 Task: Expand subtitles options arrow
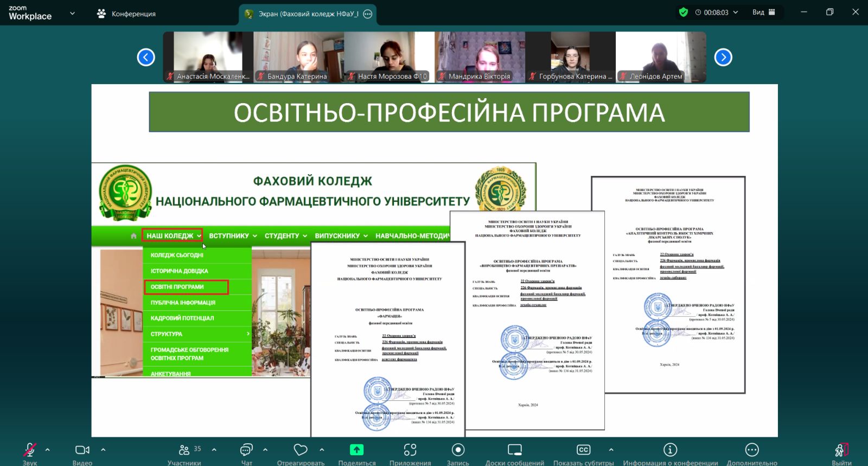(x=611, y=450)
